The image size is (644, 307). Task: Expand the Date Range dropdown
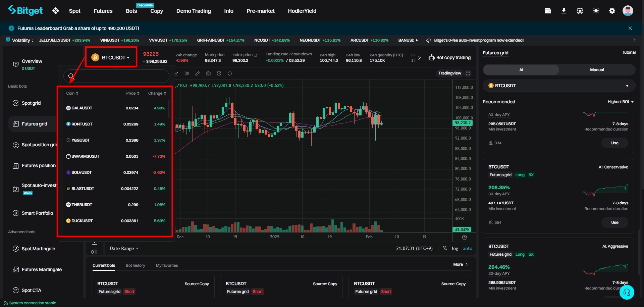click(x=124, y=248)
